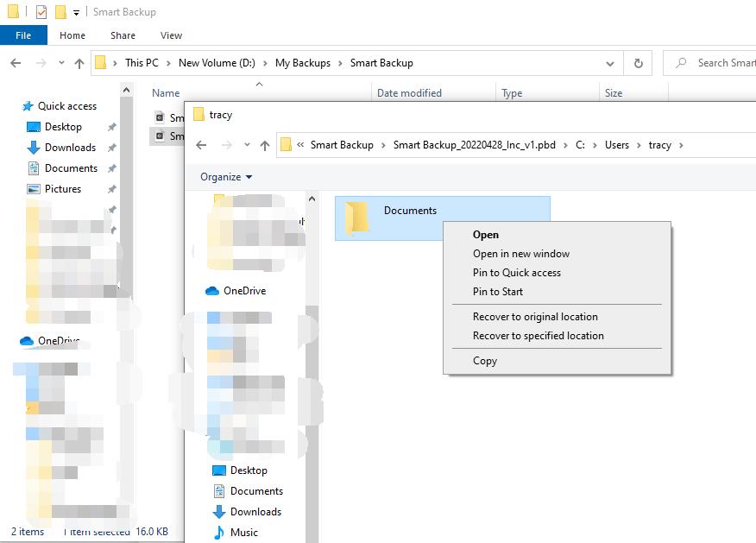
Task: Select Recover to original location
Action: pyautogui.click(x=535, y=317)
